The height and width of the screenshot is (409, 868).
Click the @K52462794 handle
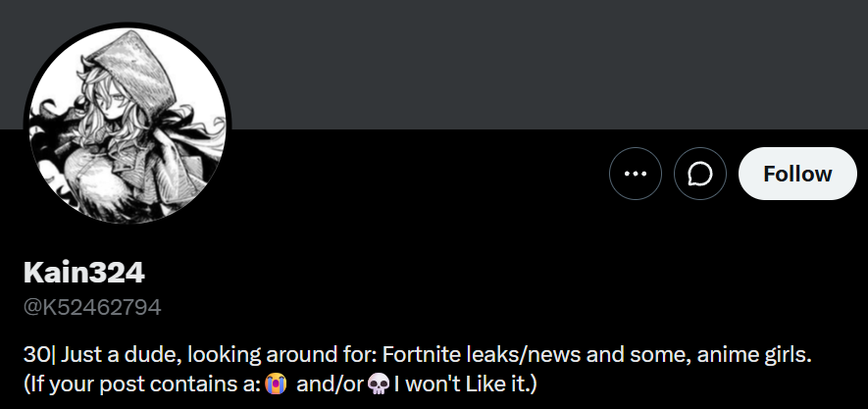pos(92,307)
